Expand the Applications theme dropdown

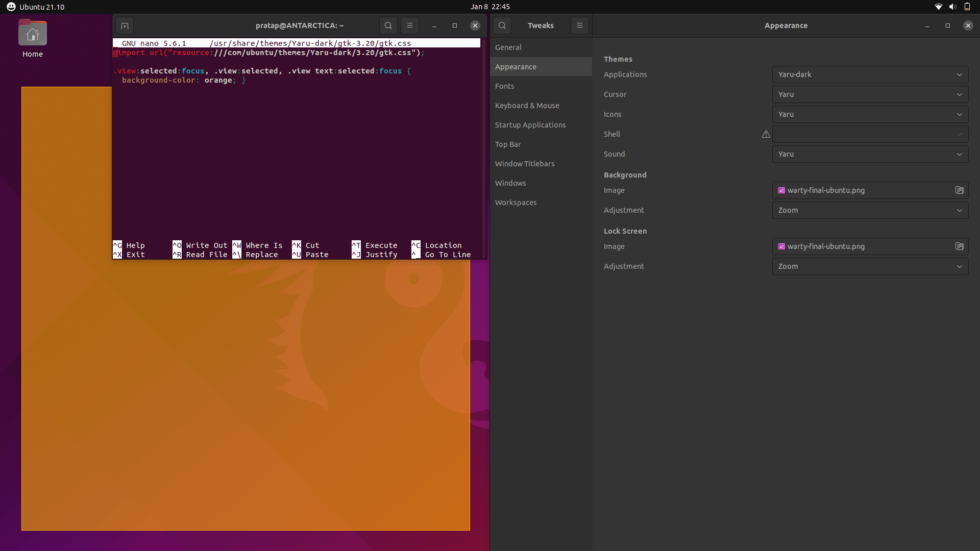(870, 74)
